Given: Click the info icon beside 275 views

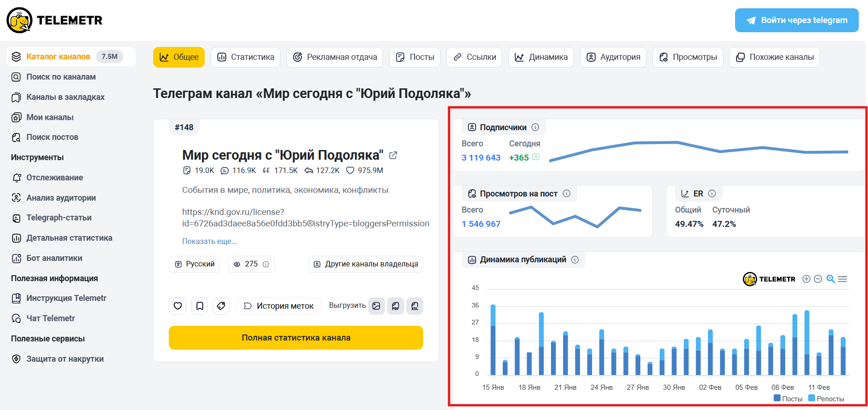Looking at the screenshot, I should (x=266, y=264).
